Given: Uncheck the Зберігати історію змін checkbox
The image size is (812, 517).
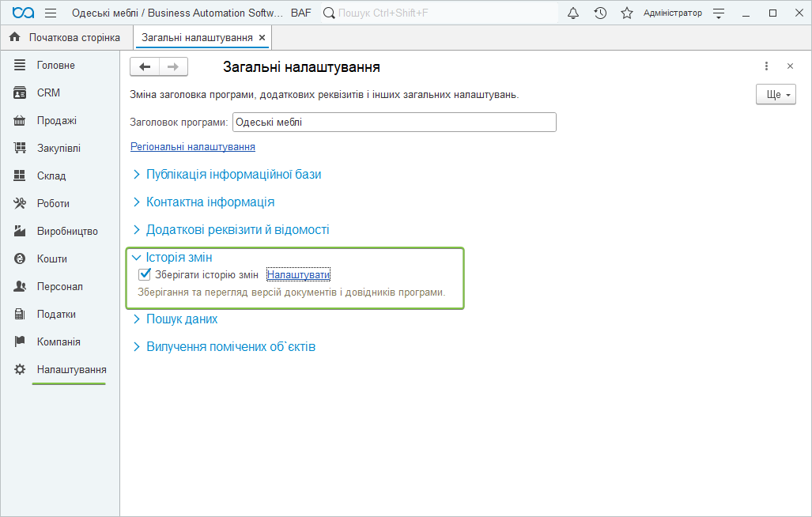Looking at the screenshot, I should (x=145, y=275).
